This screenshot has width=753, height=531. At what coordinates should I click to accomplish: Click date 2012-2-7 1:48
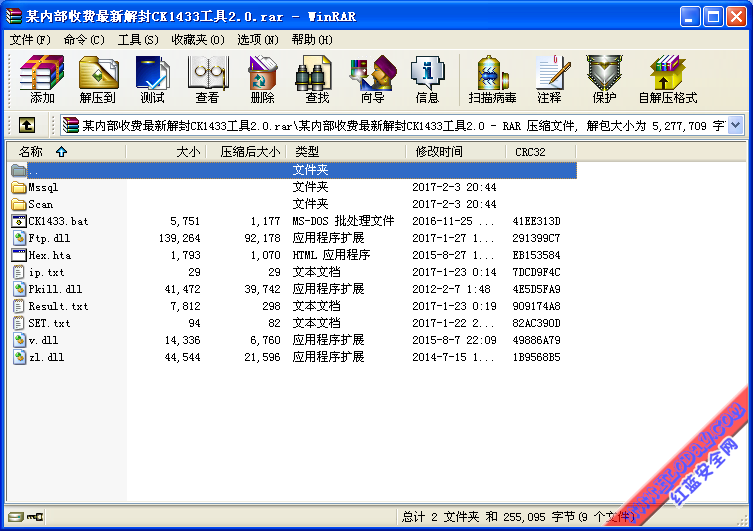[451, 289]
